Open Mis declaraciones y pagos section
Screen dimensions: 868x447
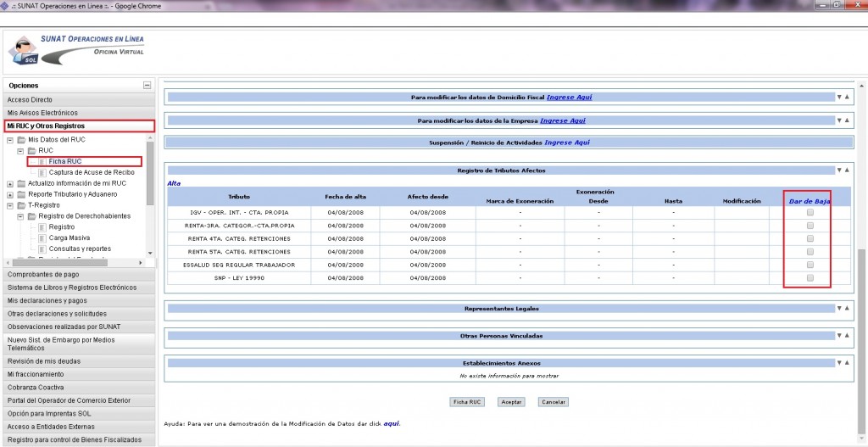(79, 300)
